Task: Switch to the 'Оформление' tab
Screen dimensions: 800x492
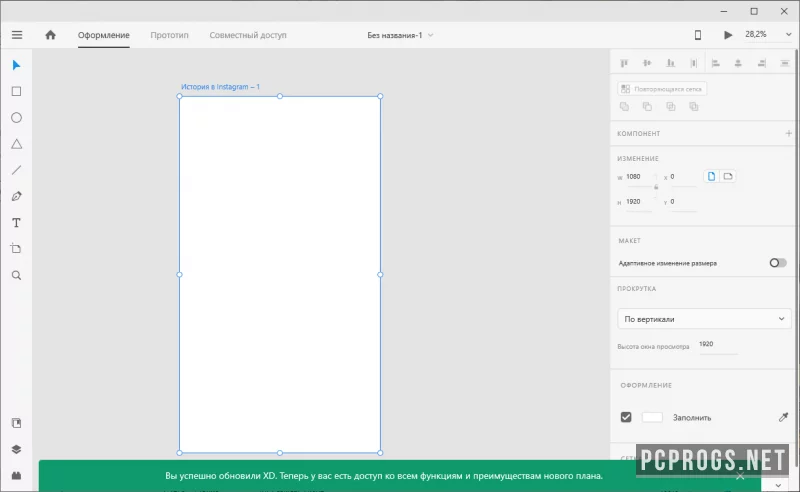Action: pyautogui.click(x=104, y=35)
